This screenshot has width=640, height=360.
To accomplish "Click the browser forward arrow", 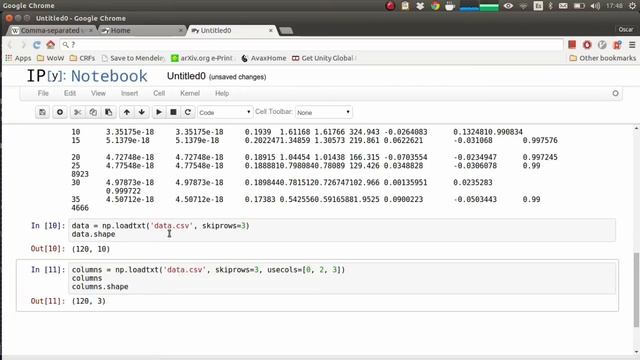I will pyautogui.click(x=23, y=44).
